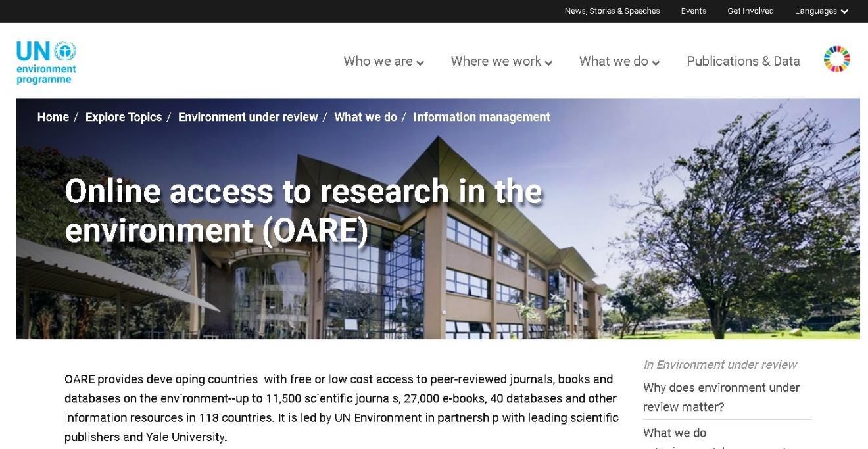This screenshot has height=449, width=868.
Task: Go to the Events page
Action: pyautogui.click(x=693, y=11)
